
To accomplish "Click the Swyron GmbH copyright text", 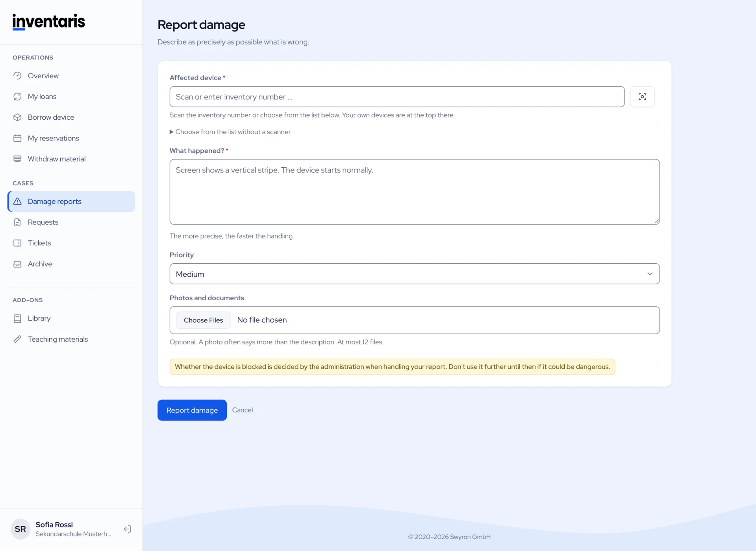I will (x=449, y=537).
